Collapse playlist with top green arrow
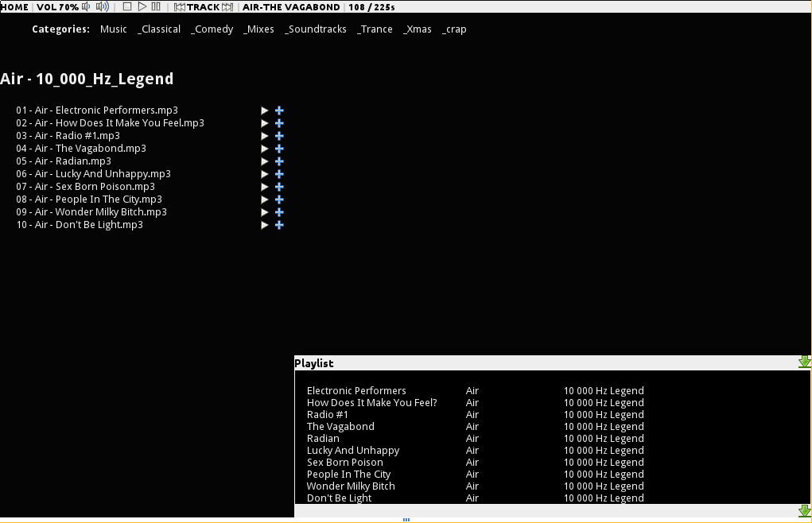Image resolution: width=812 pixels, height=523 pixels. tap(804, 362)
